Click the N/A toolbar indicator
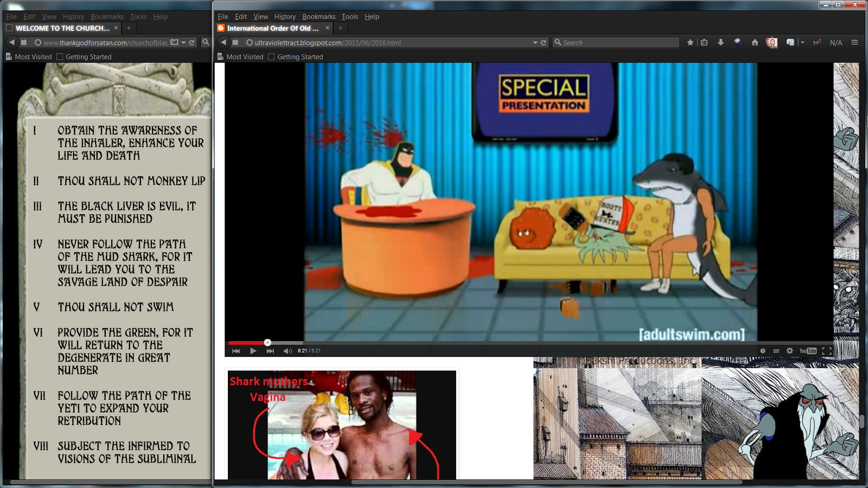Image resolution: width=868 pixels, height=488 pixels. click(836, 42)
